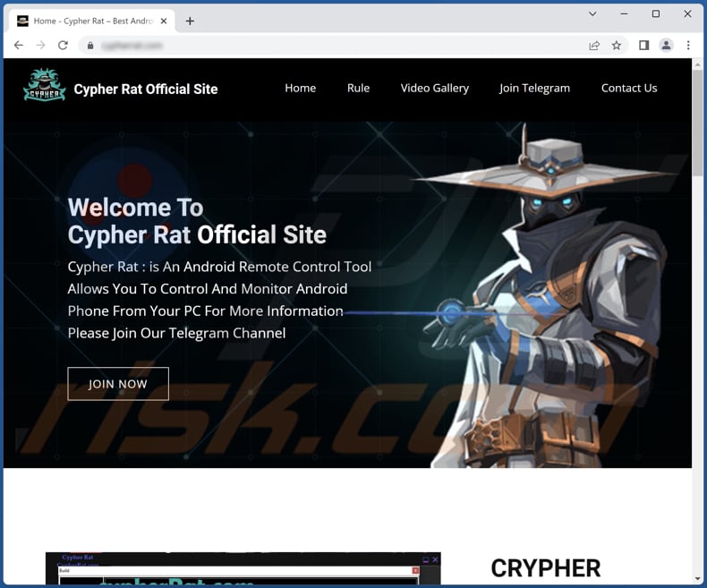Click Join Telegram in the navigation
707x588 pixels.
tap(534, 88)
